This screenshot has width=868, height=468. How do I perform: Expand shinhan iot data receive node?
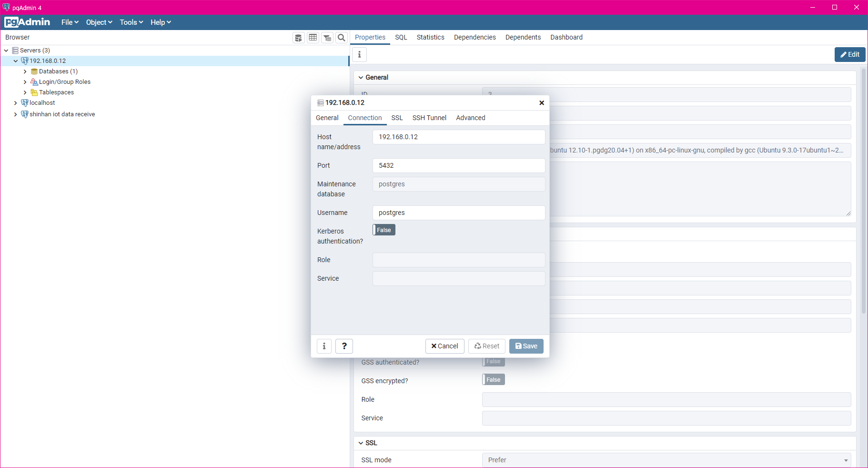[16, 114]
